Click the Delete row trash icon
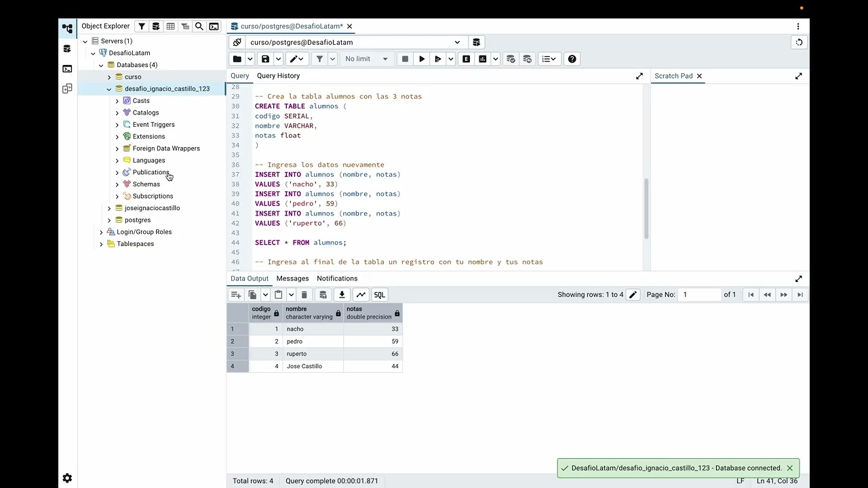868x488 pixels. (x=304, y=295)
